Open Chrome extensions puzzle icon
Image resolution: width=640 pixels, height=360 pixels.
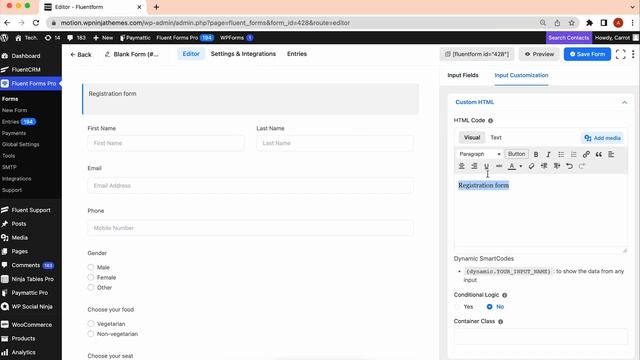(x=589, y=23)
